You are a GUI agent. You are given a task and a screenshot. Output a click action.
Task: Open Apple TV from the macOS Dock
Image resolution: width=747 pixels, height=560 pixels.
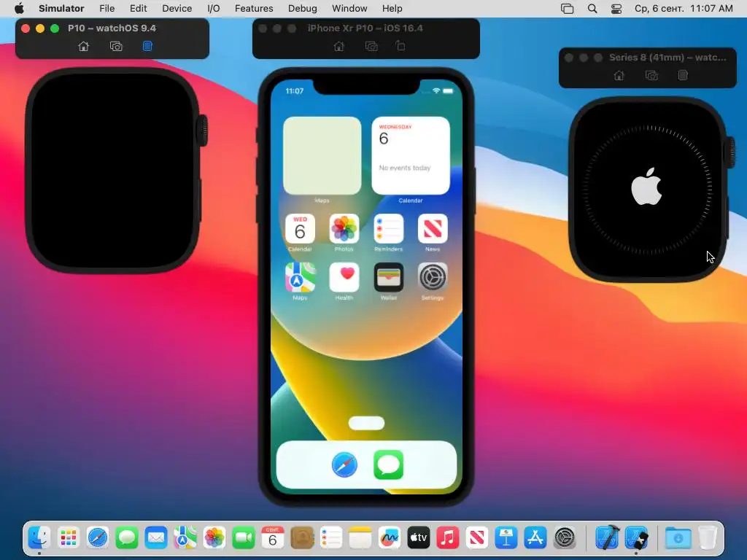[x=418, y=538]
